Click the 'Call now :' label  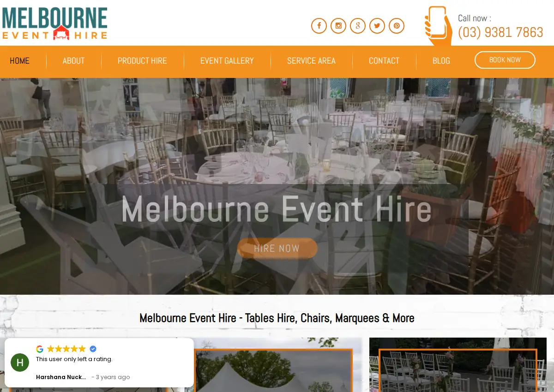(x=475, y=18)
